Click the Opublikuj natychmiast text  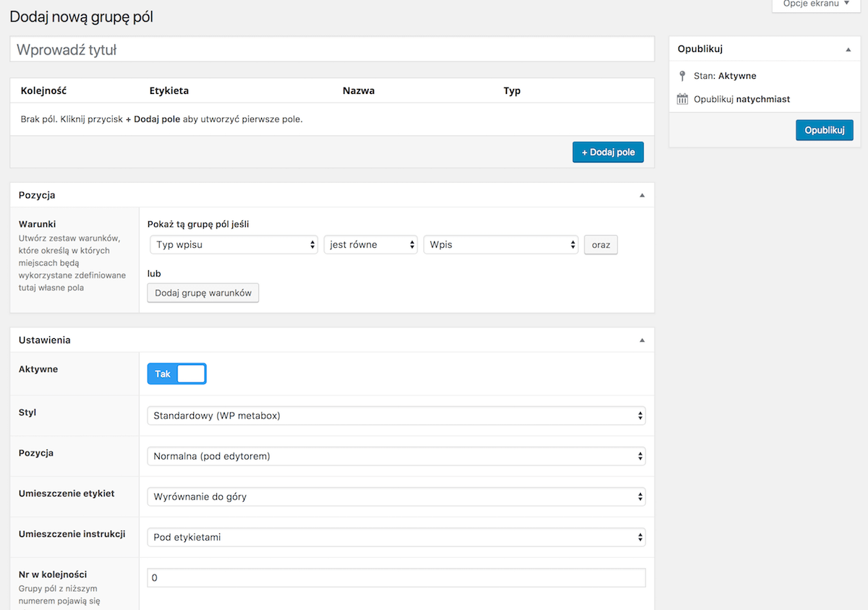(742, 99)
